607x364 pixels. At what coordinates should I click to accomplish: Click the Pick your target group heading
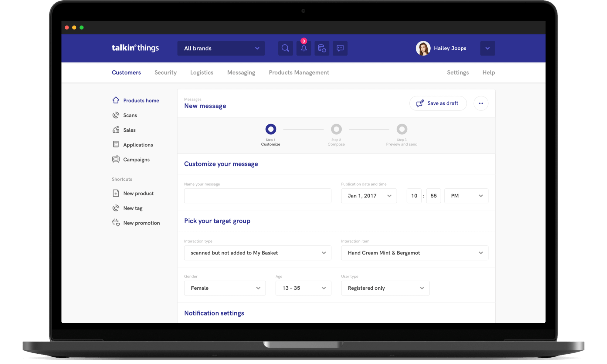217,221
